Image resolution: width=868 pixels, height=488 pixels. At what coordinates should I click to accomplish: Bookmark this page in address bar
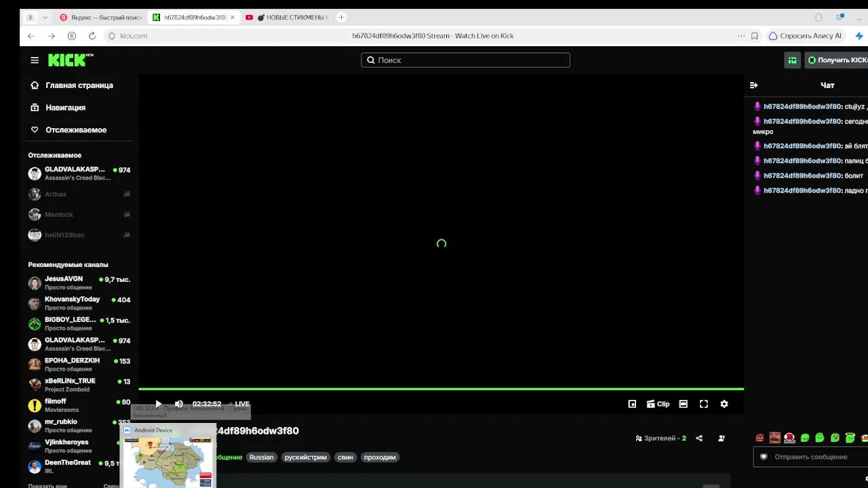755,36
